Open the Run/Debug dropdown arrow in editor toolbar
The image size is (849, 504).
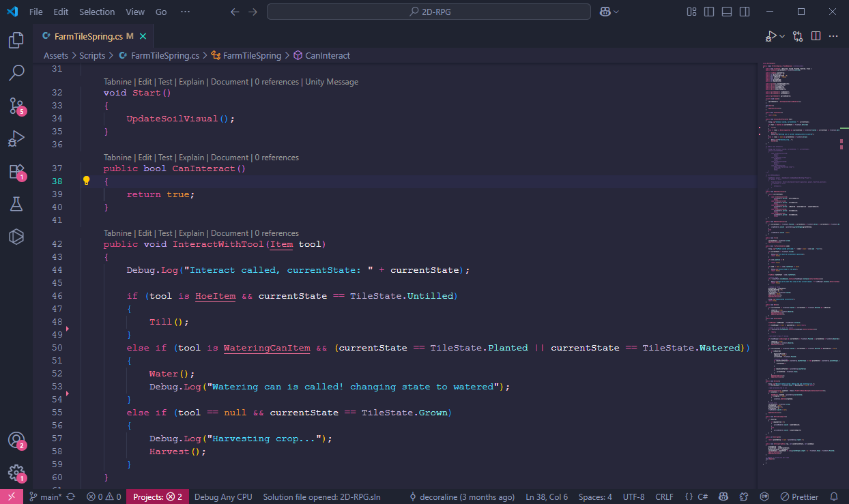tap(782, 36)
